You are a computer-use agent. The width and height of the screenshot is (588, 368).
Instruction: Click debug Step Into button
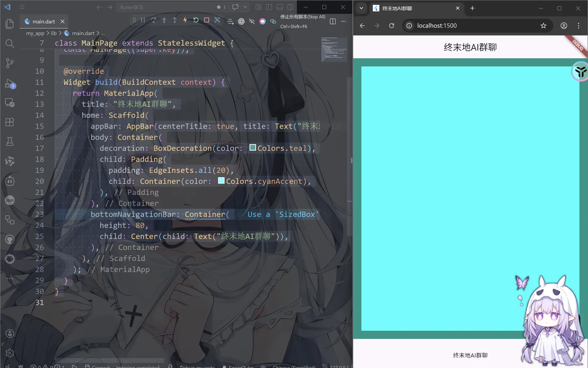point(164,20)
